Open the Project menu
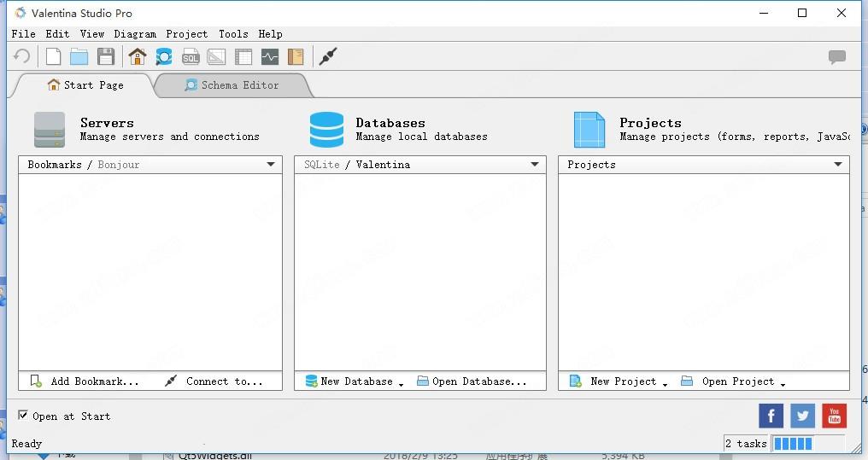Viewport: 868px width, 460px height. coord(186,34)
